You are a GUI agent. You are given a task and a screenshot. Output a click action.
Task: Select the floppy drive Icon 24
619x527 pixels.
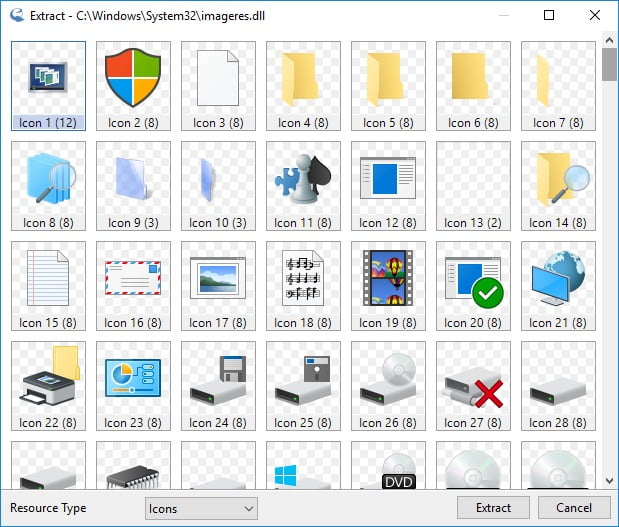tap(218, 386)
